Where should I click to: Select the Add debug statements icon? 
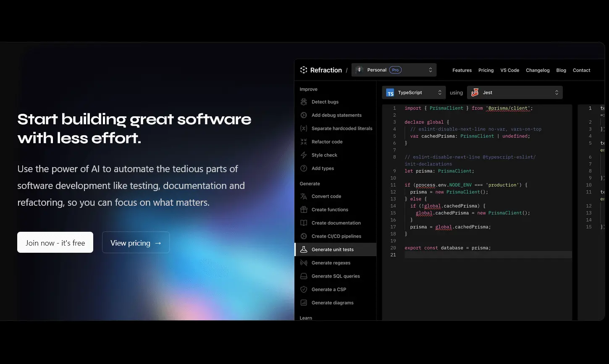pos(304,115)
